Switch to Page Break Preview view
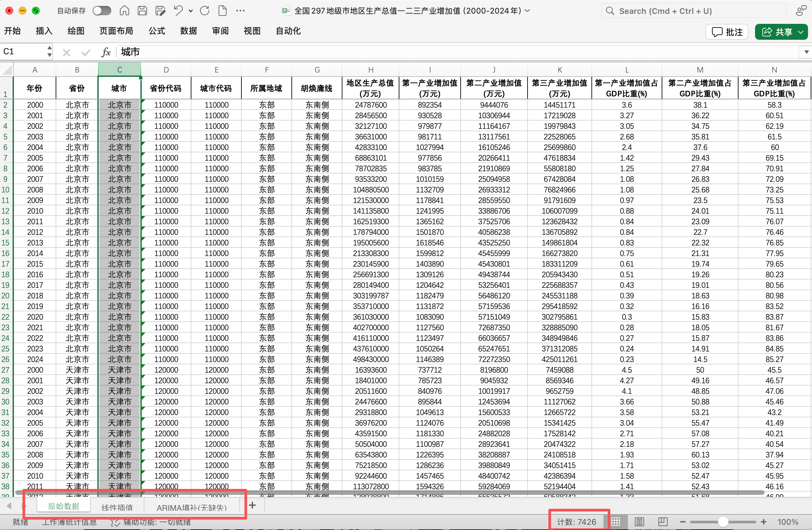Screen dimensions: 812x530 tap(663, 521)
